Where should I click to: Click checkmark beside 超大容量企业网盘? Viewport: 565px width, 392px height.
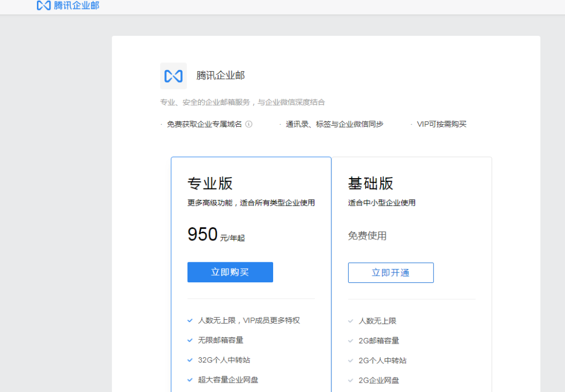point(190,380)
